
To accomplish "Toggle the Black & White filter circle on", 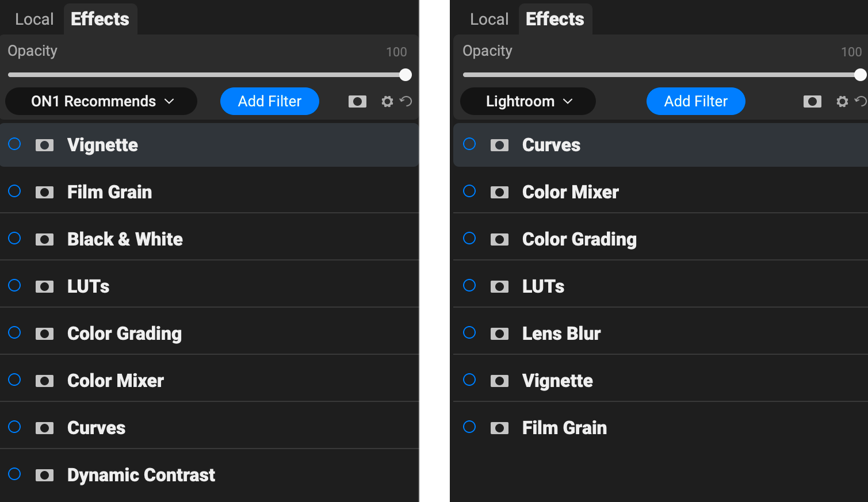I will pos(14,238).
